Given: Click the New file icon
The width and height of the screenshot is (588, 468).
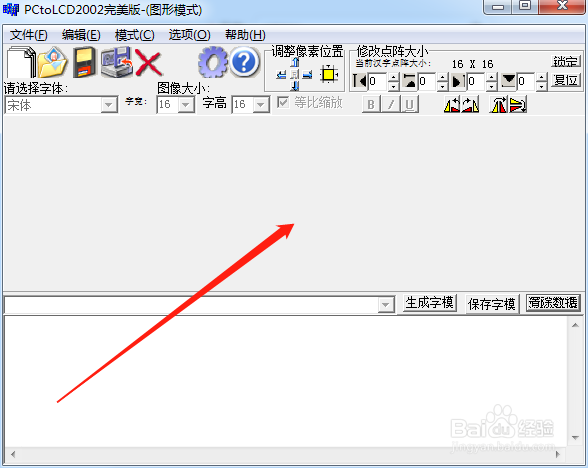Looking at the screenshot, I should tap(21, 62).
